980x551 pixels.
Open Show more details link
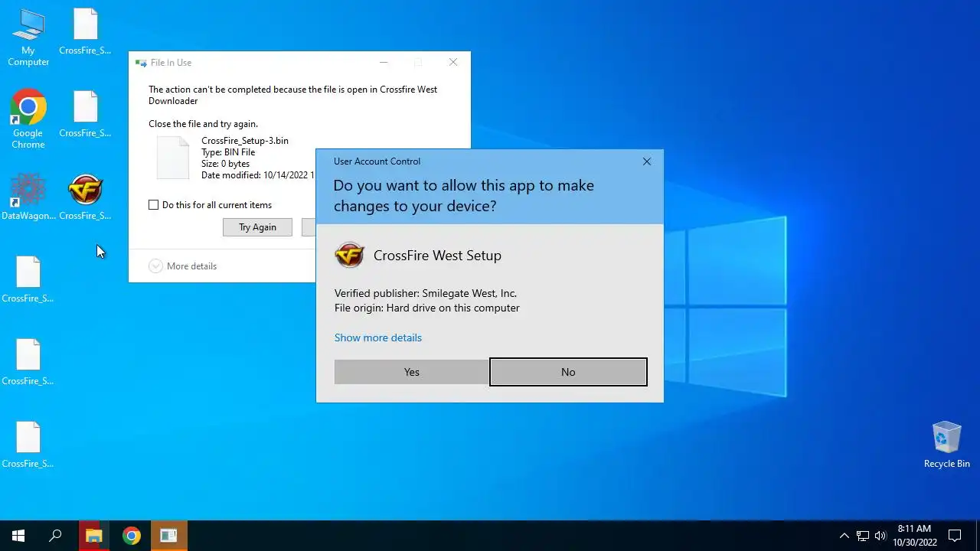378,337
